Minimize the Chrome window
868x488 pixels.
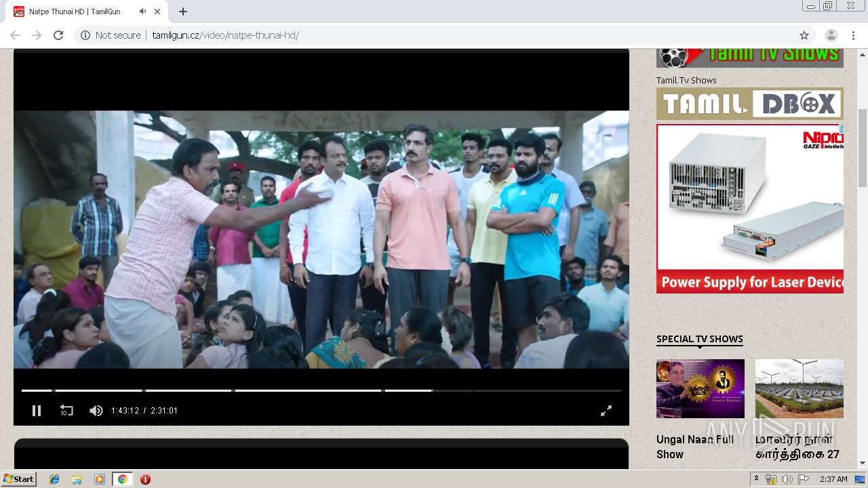pos(811,6)
